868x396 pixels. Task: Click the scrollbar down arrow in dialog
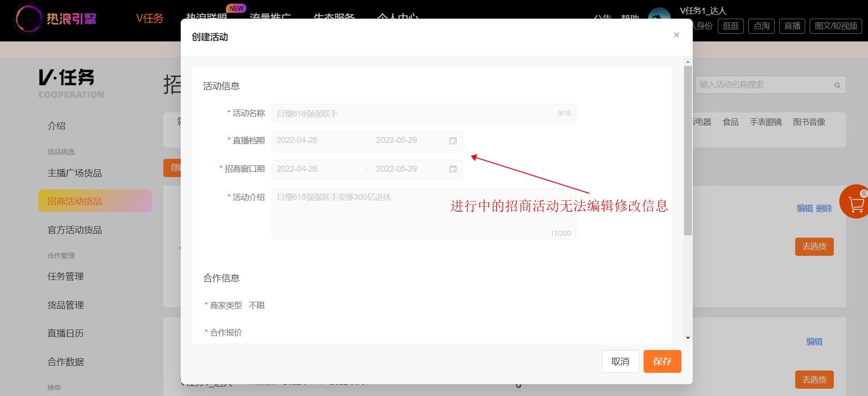click(688, 338)
